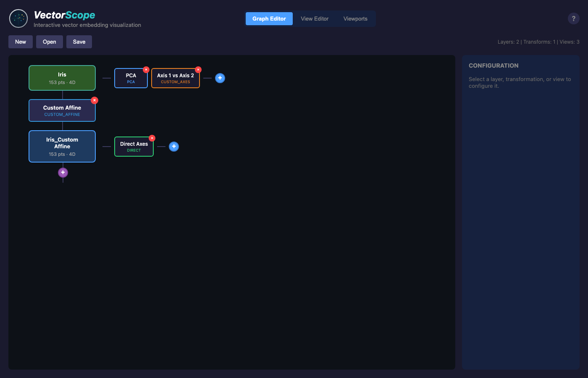Switch to the Graph Editor tab
Screen dimensions: 588x378
coord(269,19)
